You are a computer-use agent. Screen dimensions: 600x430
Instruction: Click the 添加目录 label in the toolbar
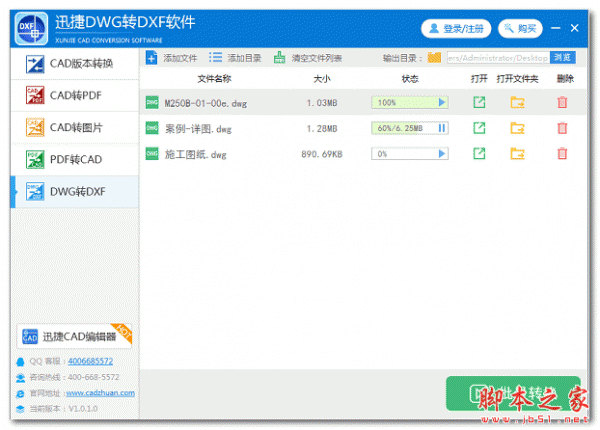245,58
